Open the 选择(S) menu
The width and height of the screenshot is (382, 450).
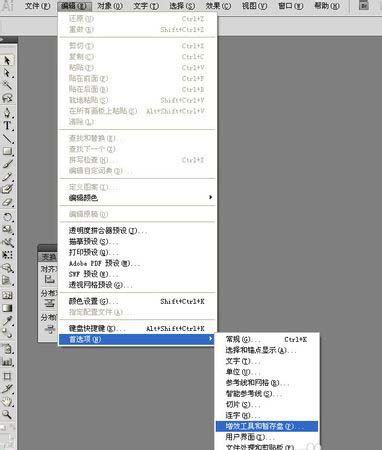click(x=182, y=6)
